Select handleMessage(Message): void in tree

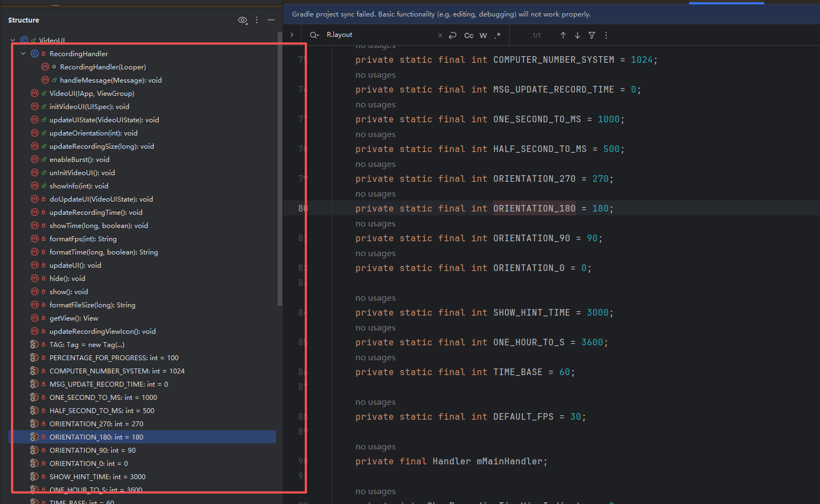click(111, 80)
